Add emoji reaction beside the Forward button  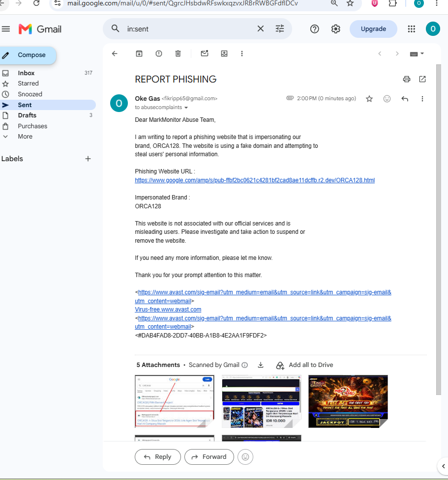tap(245, 457)
